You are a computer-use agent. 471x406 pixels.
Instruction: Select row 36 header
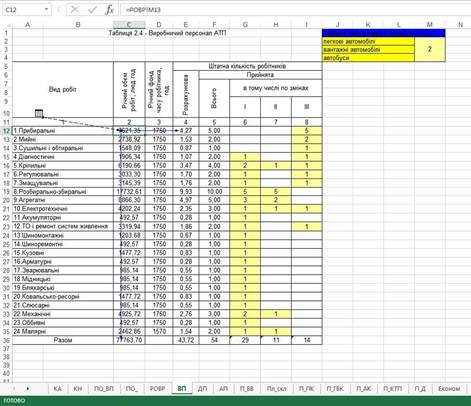point(6,340)
